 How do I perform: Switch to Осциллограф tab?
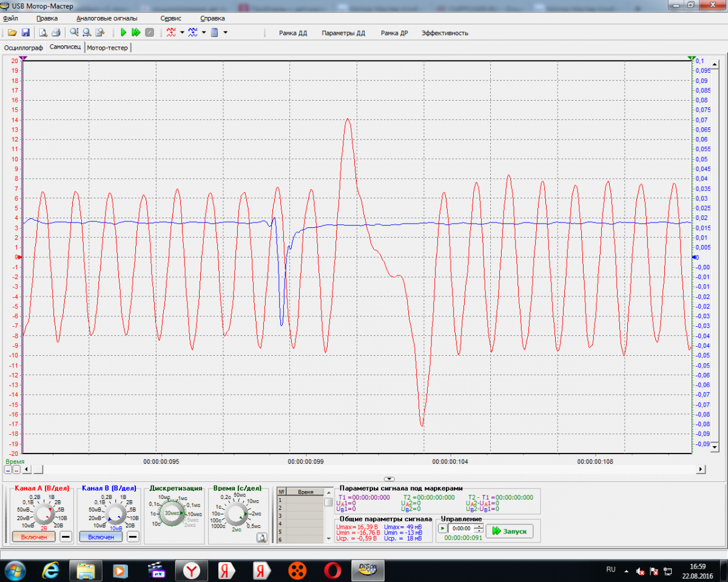tap(24, 47)
